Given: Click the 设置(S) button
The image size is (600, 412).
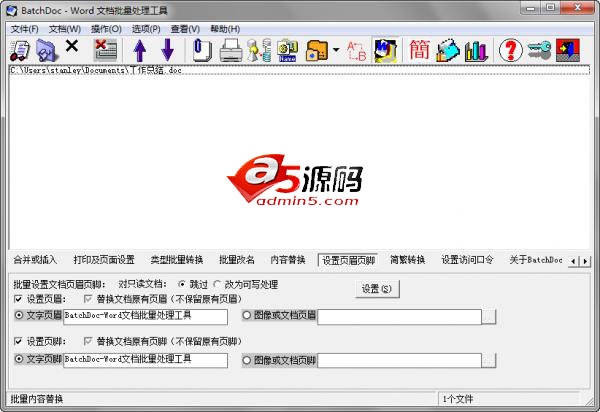Looking at the screenshot, I should click(377, 289).
